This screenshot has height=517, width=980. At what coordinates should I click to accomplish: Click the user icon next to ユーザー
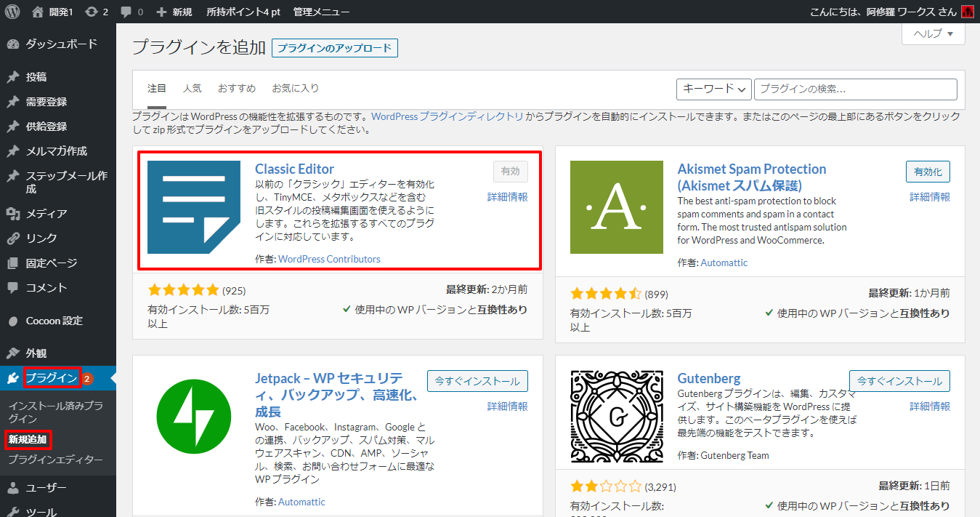click(x=12, y=488)
